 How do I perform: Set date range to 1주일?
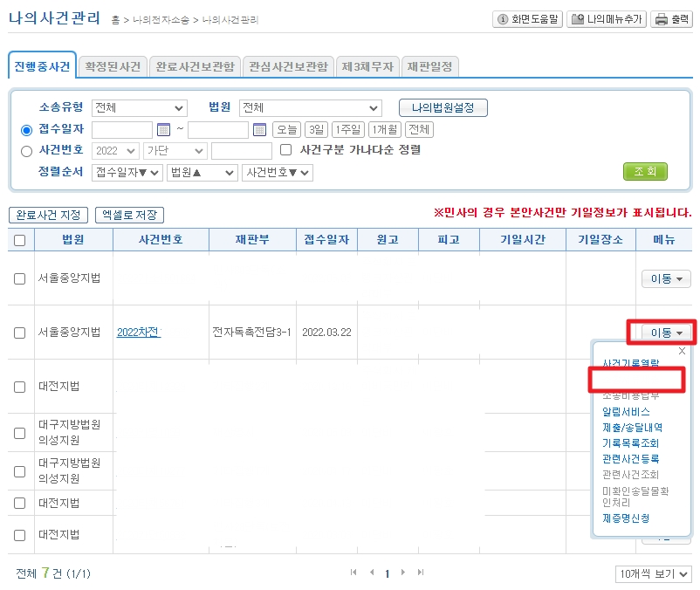click(348, 130)
